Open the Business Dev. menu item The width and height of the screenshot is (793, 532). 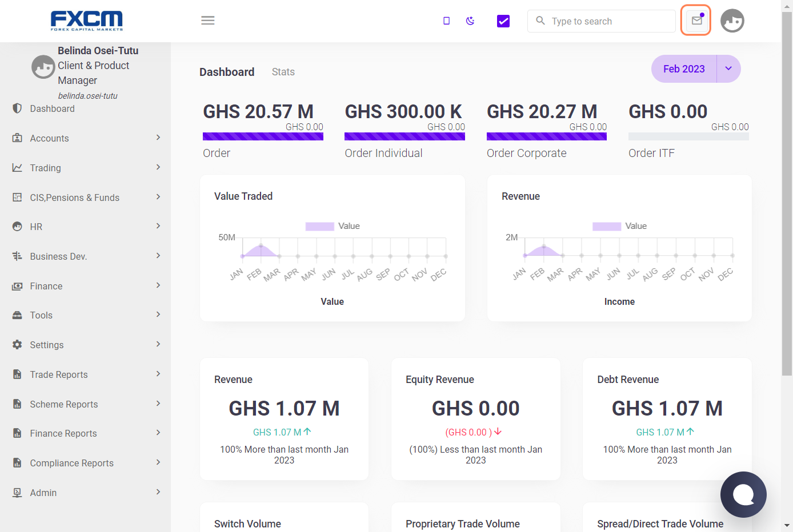[86, 256]
